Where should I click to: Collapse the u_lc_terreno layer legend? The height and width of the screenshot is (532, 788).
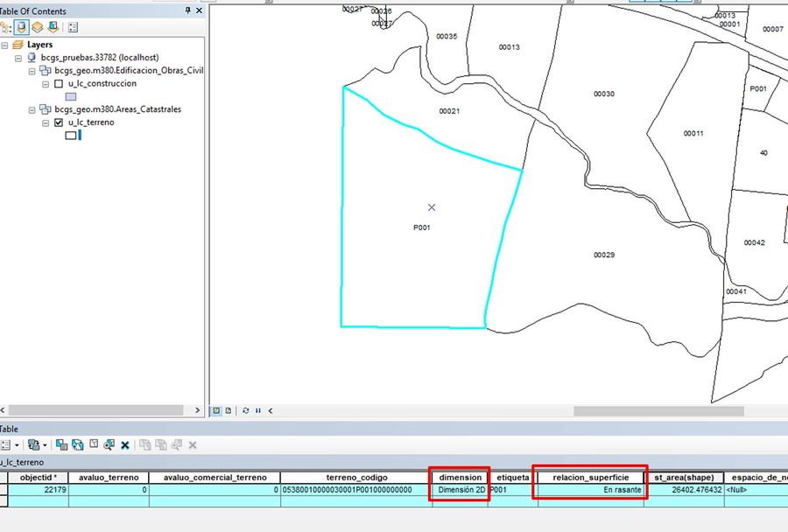tap(46, 123)
